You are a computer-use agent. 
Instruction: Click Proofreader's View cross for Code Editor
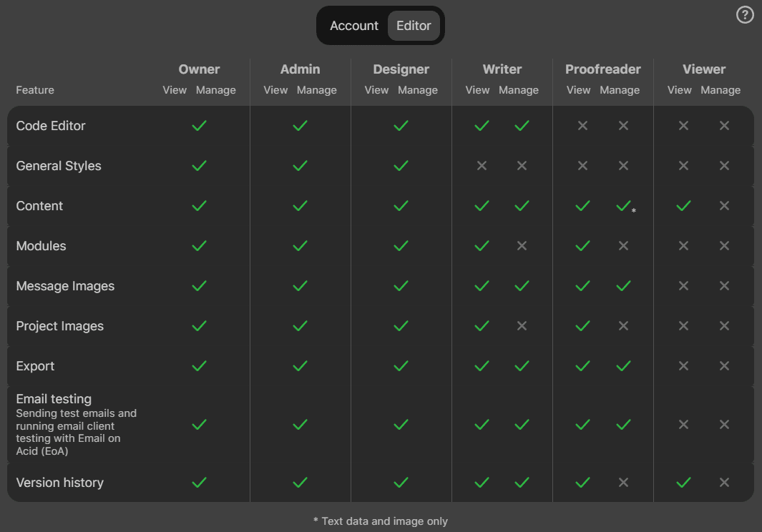click(x=582, y=126)
